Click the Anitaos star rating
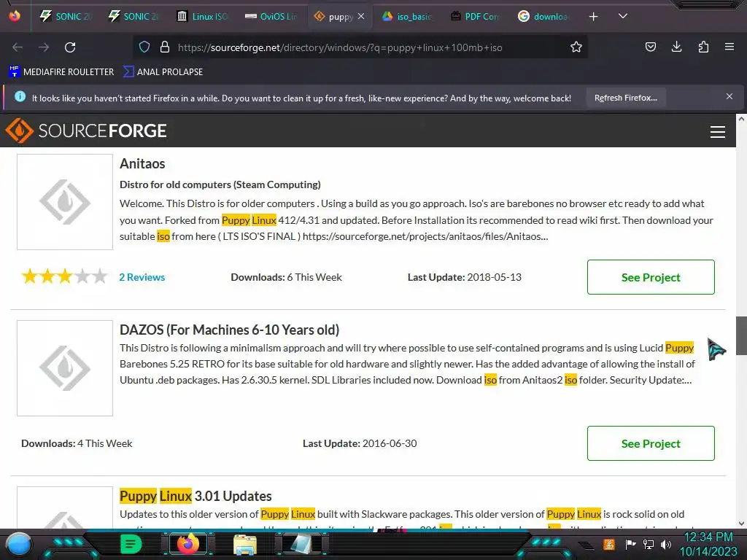 65,276
